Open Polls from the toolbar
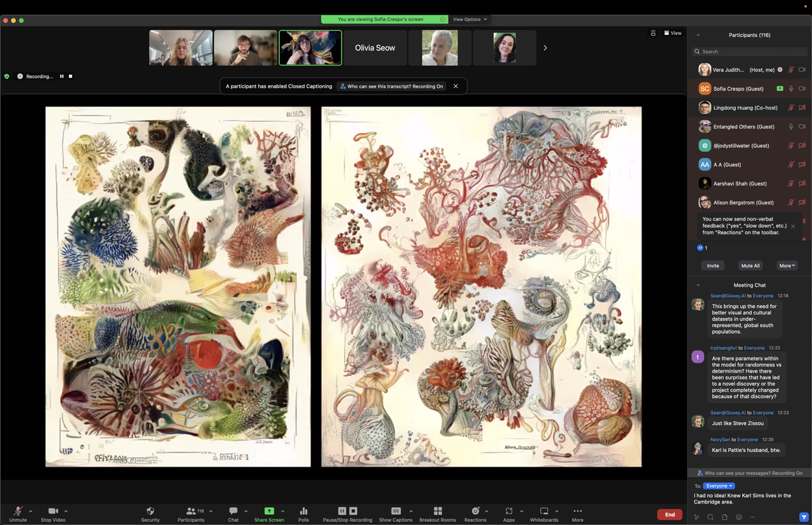812x525 pixels. 303,512
